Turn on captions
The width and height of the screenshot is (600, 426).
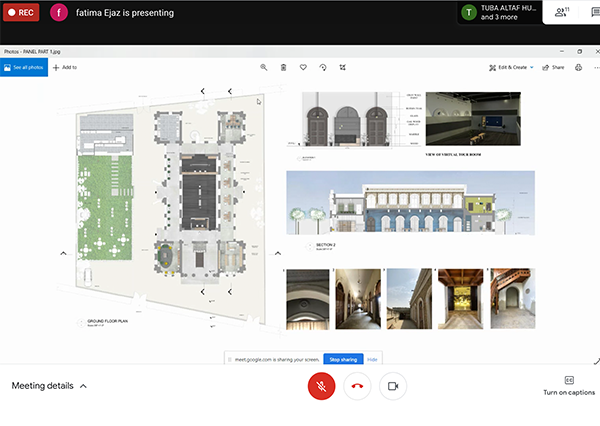point(568,385)
